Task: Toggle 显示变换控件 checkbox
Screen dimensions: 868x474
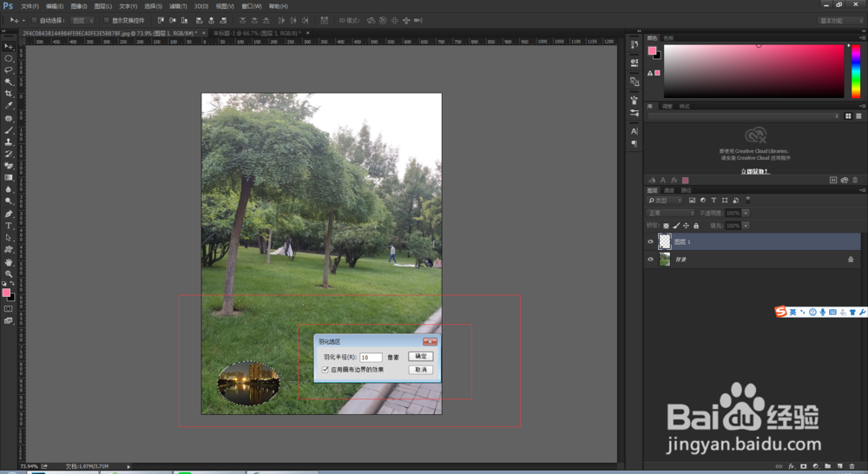Action: point(107,21)
